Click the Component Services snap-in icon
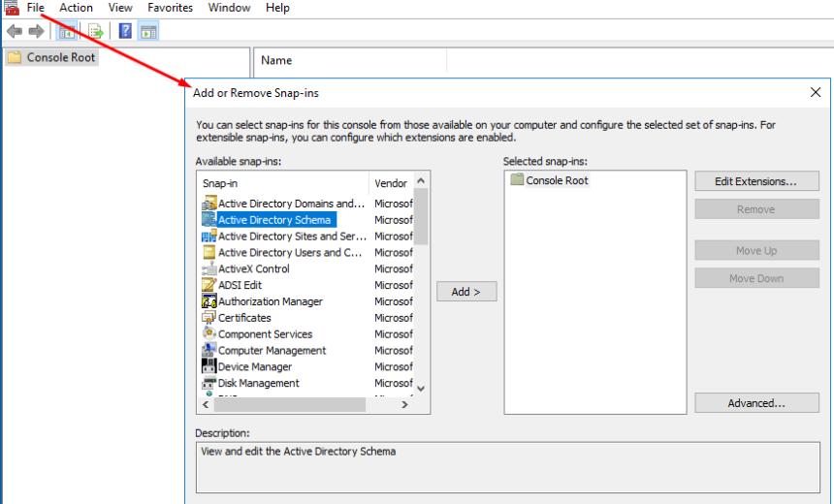The width and height of the screenshot is (834, 504). pos(209,333)
